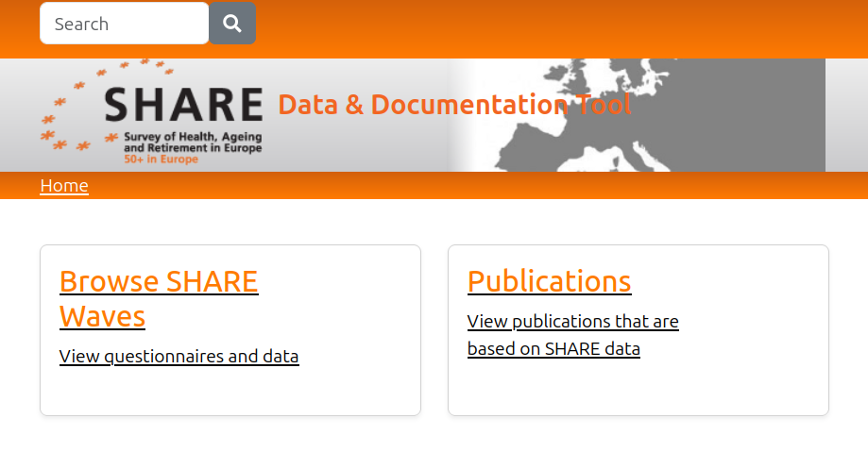Click the '50+ in Europe' tagline
This screenshot has height=469, width=868.
161,160
